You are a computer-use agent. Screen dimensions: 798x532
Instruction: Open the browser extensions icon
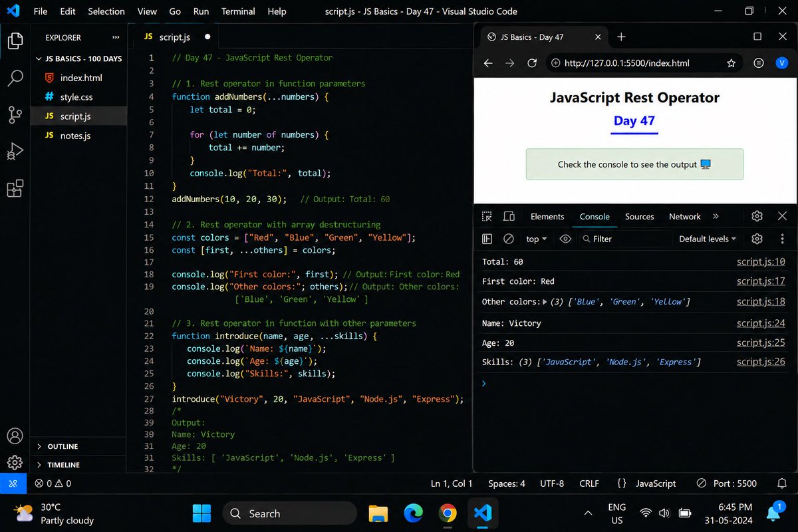pyautogui.click(x=759, y=63)
